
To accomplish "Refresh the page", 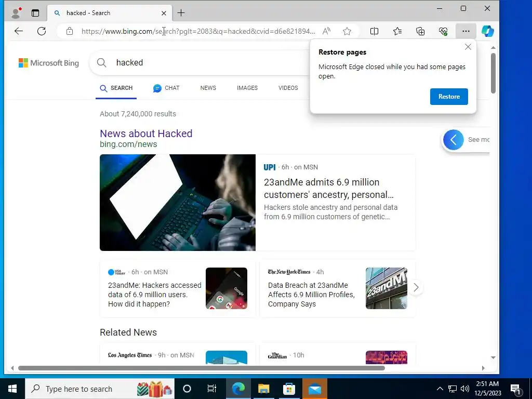I will pyautogui.click(x=42, y=31).
